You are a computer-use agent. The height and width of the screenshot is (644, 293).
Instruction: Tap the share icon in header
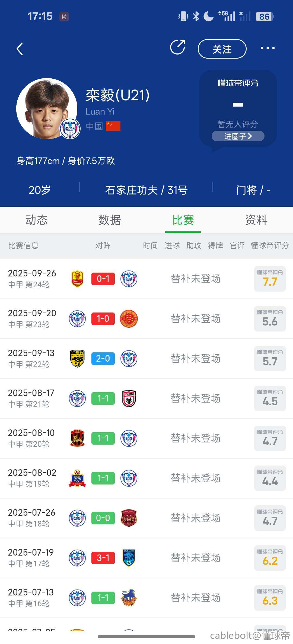pos(178,47)
